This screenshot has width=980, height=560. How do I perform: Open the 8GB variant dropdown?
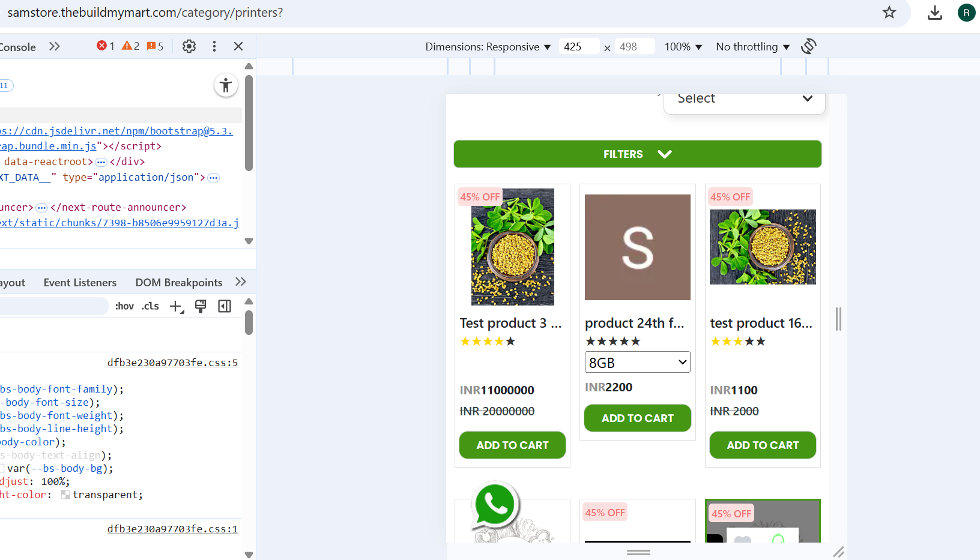click(x=638, y=363)
